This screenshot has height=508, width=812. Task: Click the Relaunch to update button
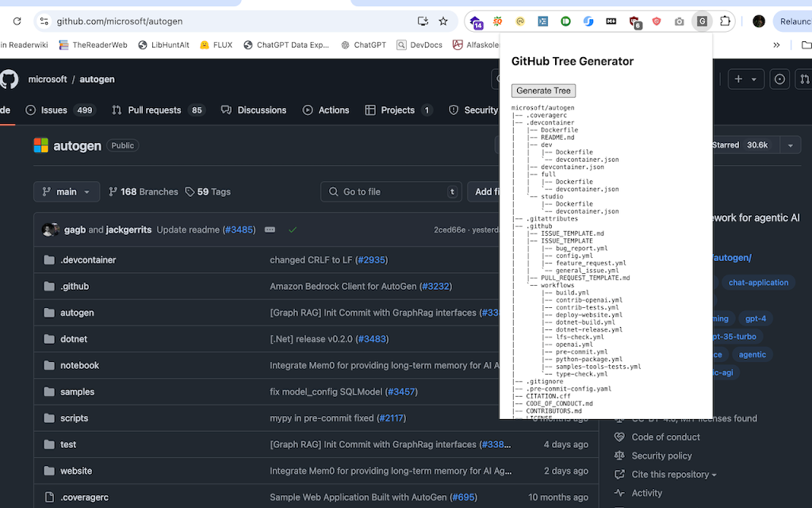coord(792,21)
